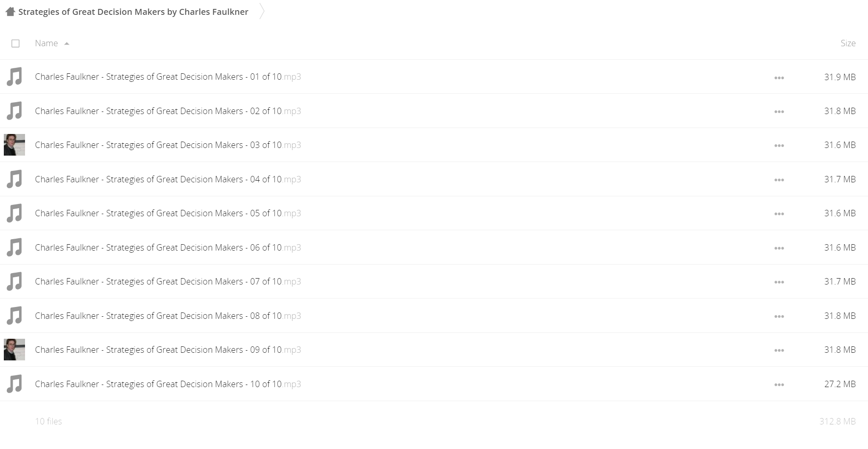The height and width of the screenshot is (449, 868).
Task: Click the portrait thumbnail for file 03 of 10
Action: pos(14,145)
